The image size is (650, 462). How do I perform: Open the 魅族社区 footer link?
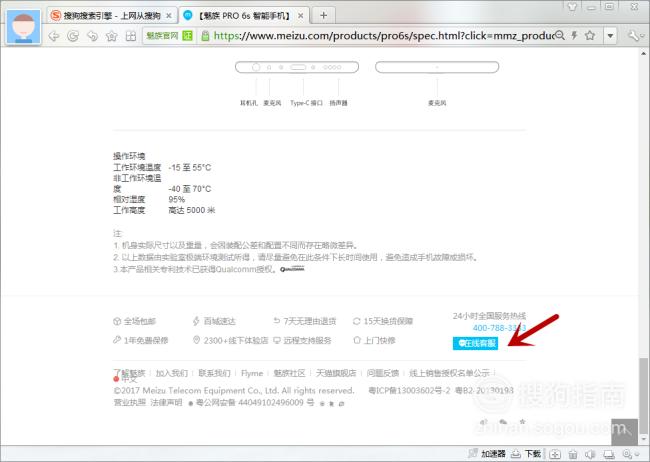(x=289, y=373)
